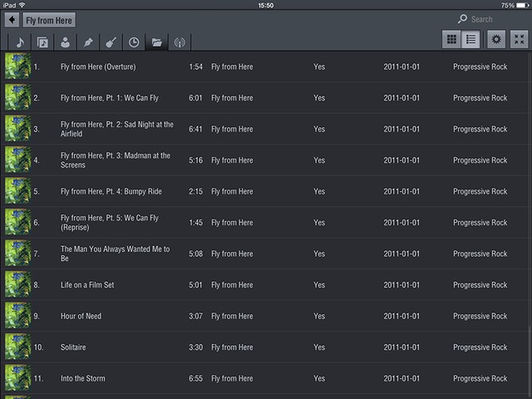Screen dimensions: 532x399
Task: Switch to the Artists person icon
Action: click(65, 42)
